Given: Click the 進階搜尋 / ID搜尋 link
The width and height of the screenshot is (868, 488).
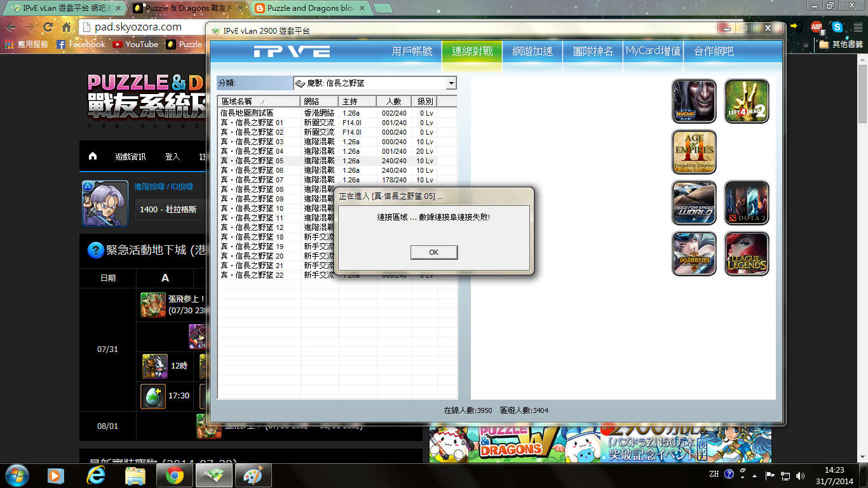Looking at the screenshot, I should [x=164, y=187].
